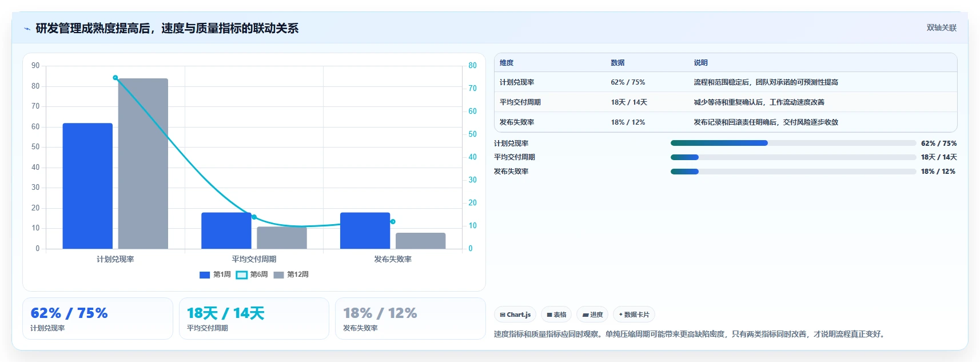Select the 计划兑现率 progress bar
The height and width of the screenshot is (362, 980).
tap(793, 143)
